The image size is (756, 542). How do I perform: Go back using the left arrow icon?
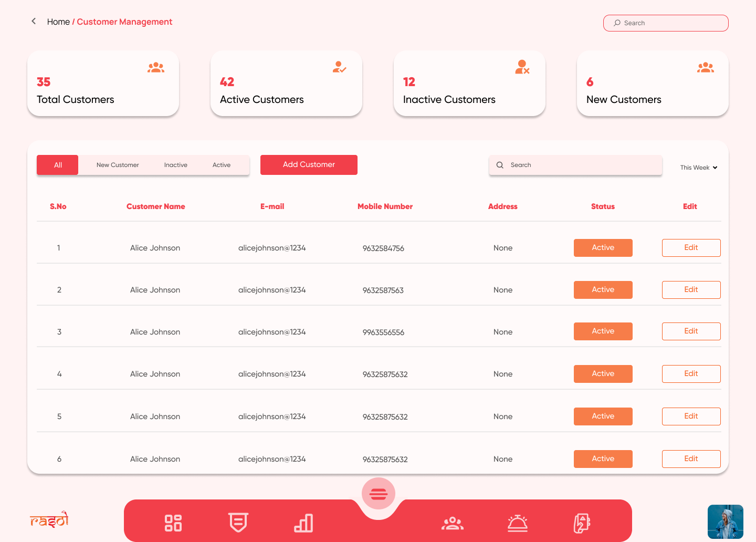[x=34, y=22]
